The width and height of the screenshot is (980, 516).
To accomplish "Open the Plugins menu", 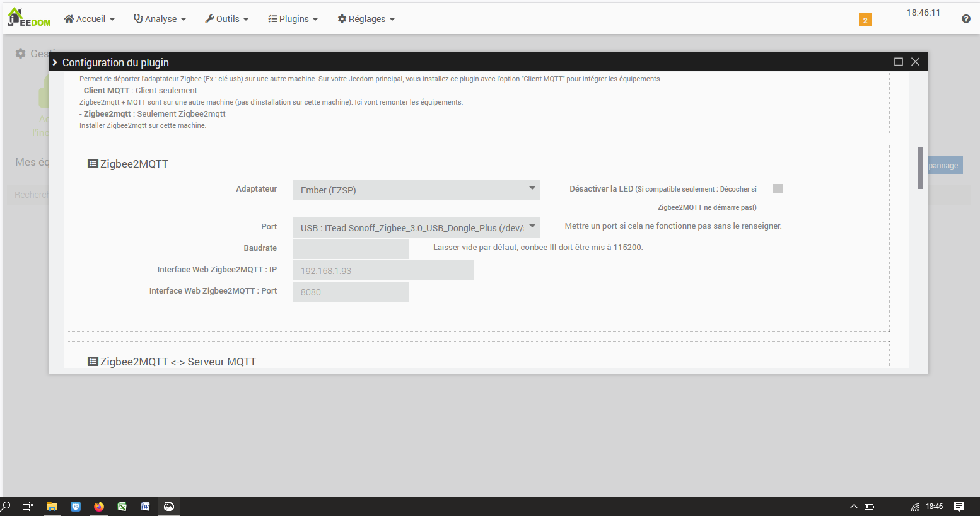I will (293, 19).
